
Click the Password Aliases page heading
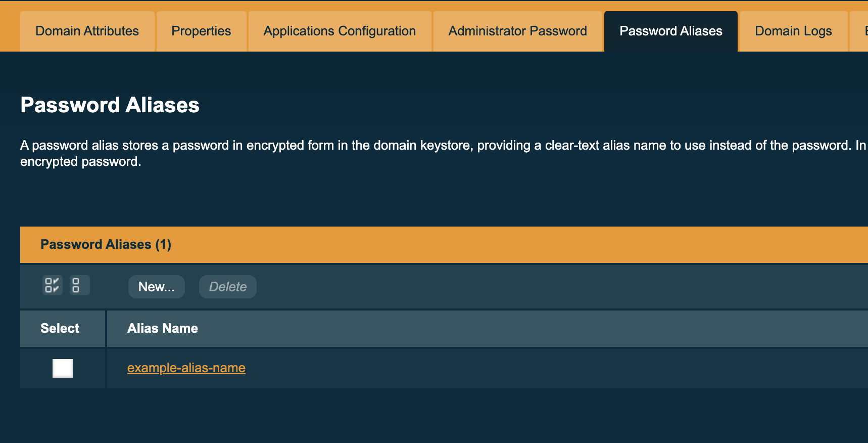tap(110, 105)
